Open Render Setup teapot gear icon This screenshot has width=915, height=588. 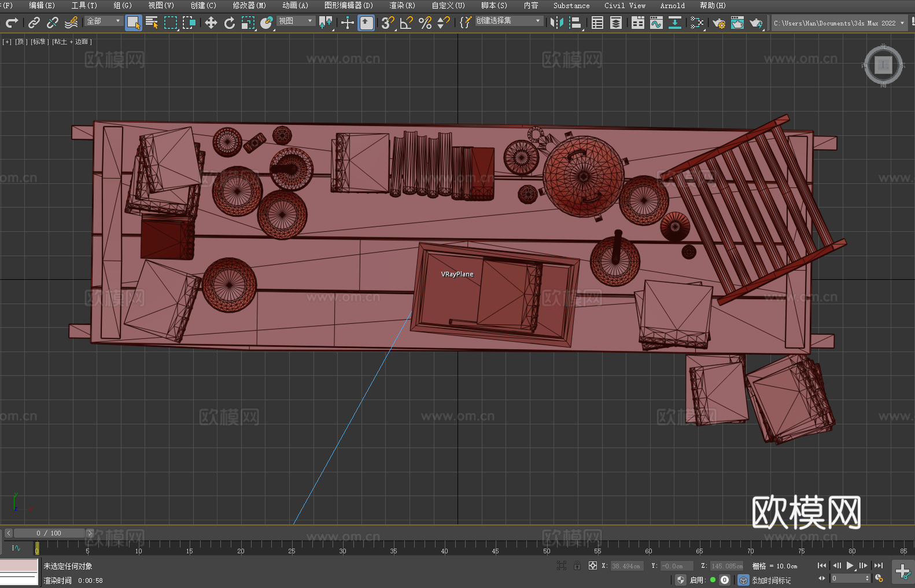[719, 23]
